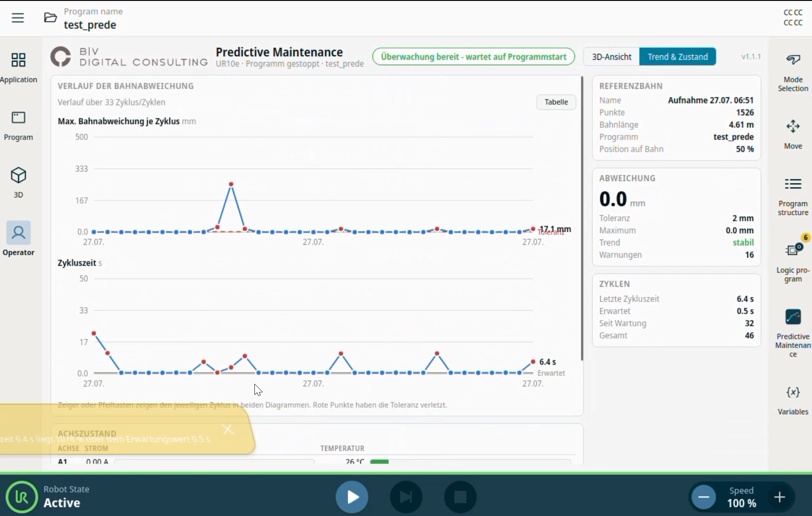812x516 pixels.
Task: Open the Variables panel
Action: coord(793,400)
